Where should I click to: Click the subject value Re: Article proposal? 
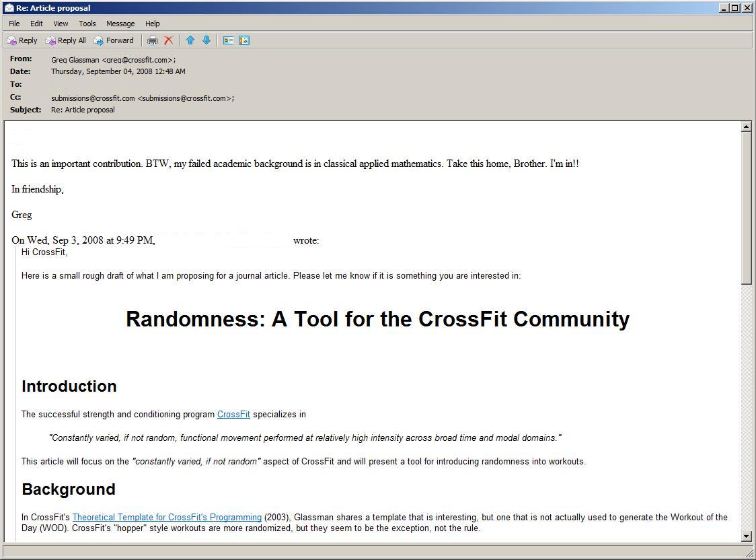[x=83, y=110]
